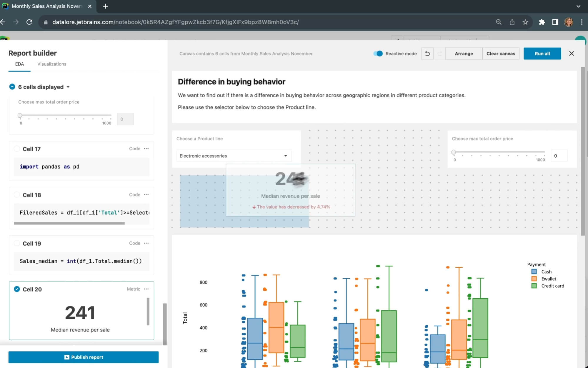
Task: Click the sidebar cell list scrollbar
Action: click(165, 324)
